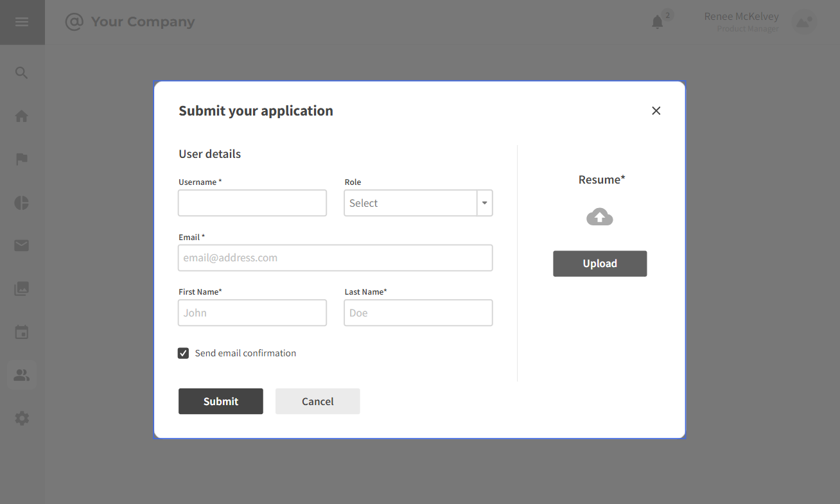Click Renee McKelvey's profile avatar
The height and width of the screenshot is (504, 840).
coord(803,22)
